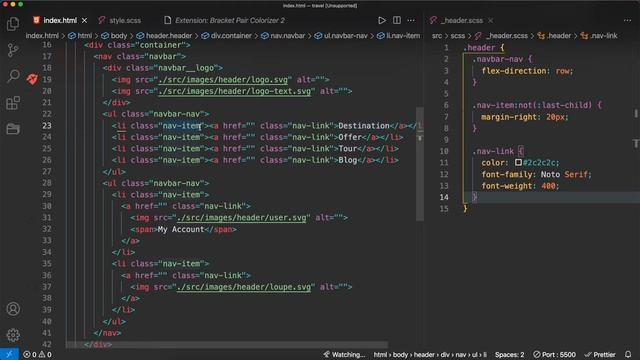Click Port : 5500 Live Server status

click(x=554, y=354)
